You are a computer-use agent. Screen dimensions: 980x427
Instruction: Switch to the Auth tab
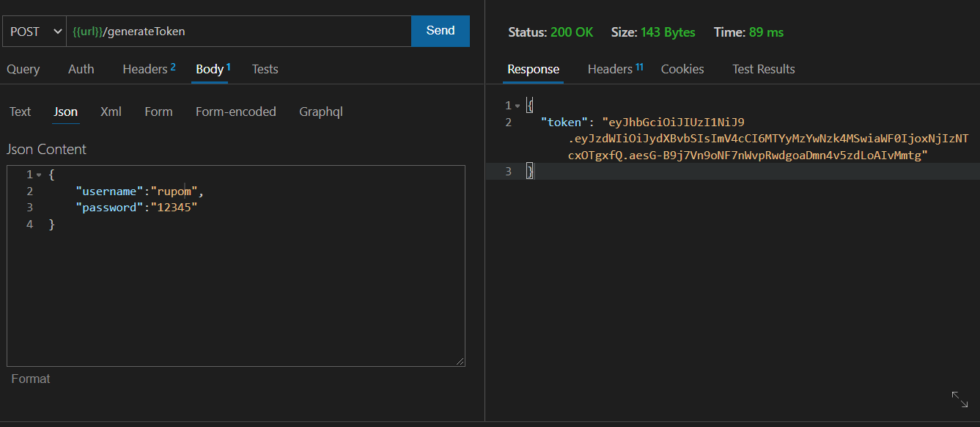pyautogui.click(x=81, y=68)
